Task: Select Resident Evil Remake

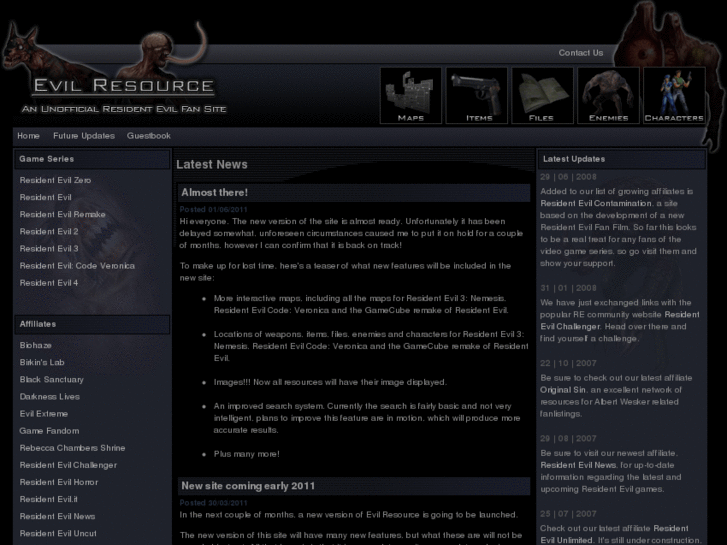Action: click(x=63, y=214)
